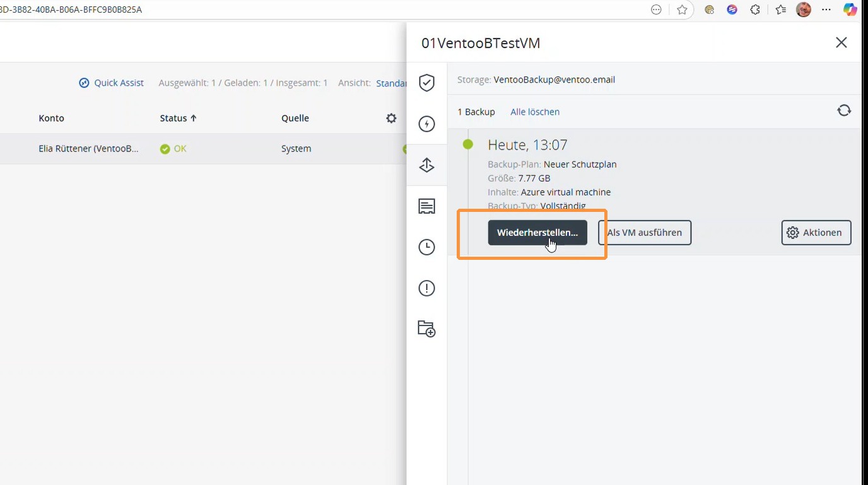
Task: Refresh the backup list with circular arrows icon
Action: [x=844, y=110]
